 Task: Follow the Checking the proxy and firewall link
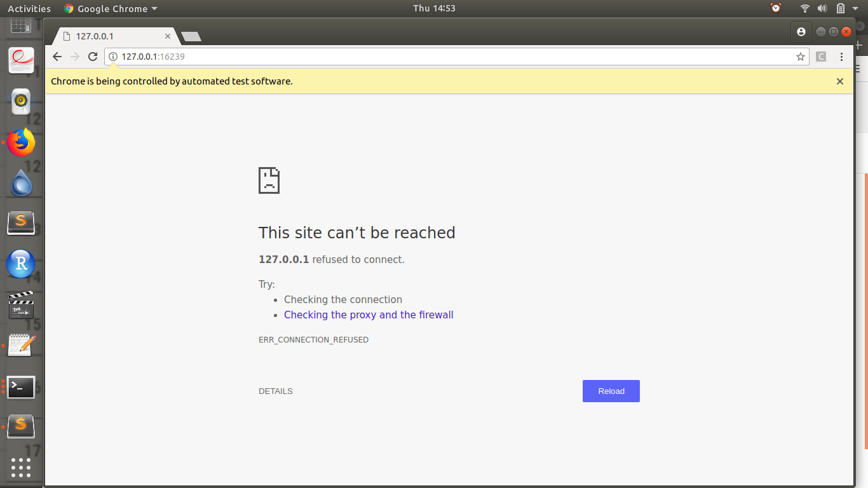click(x=369, y=315)
